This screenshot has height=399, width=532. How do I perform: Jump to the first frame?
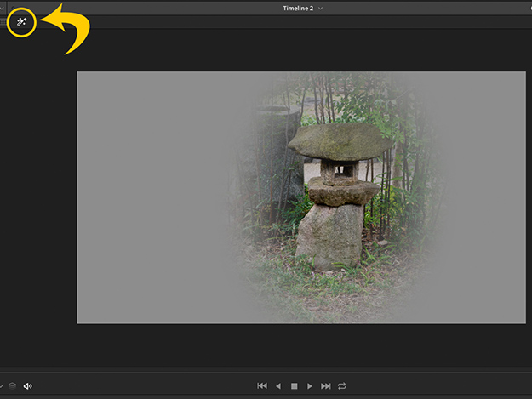click(x=262, y=386)
